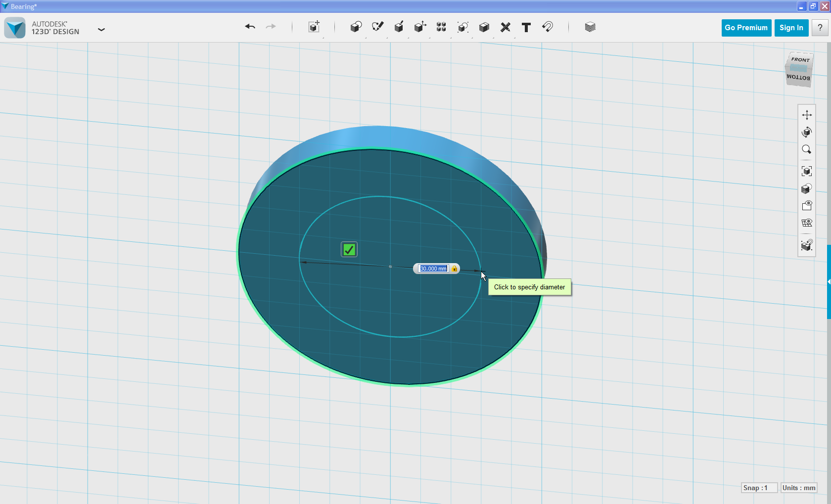This screenshot has height=504, width=831.
Task: Open the Units : mm setting
Action: pyautogui.click(x=799, y=488)
